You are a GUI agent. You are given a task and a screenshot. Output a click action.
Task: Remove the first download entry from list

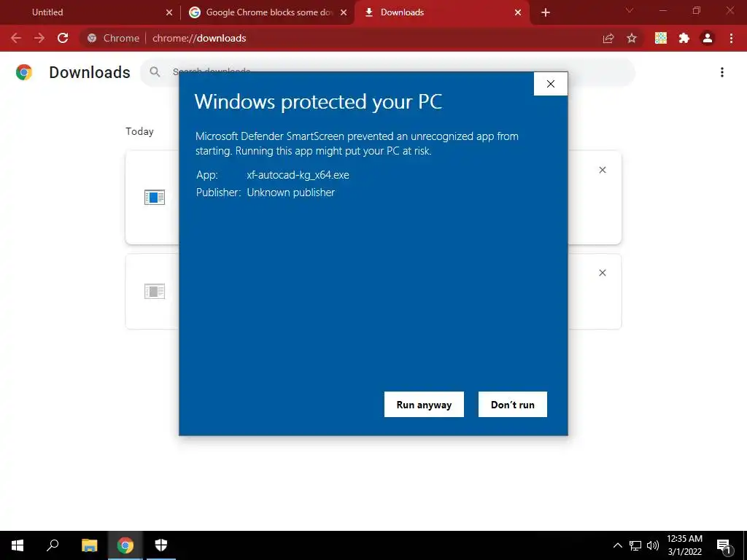[602, 170]
